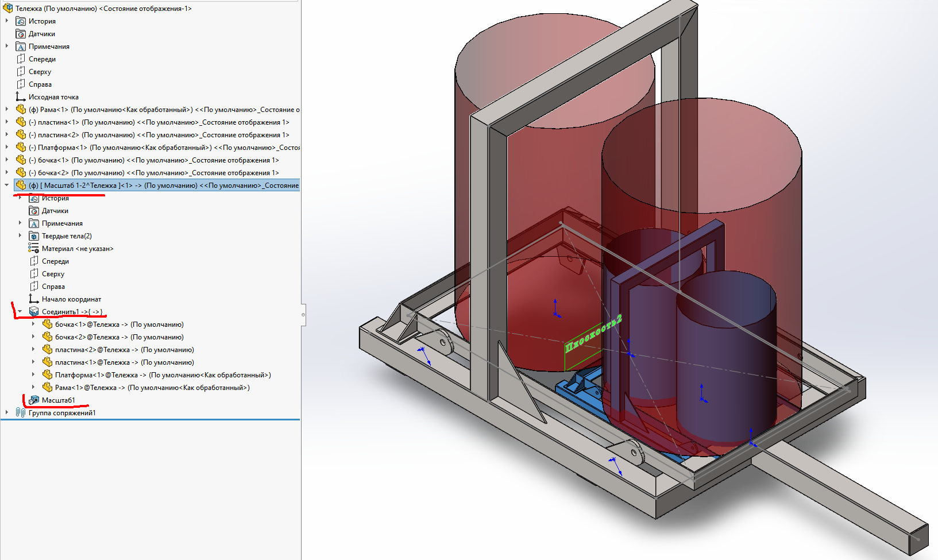
Task: Click the Спереди plane icon in top-level tree
Action: [21, 59]
